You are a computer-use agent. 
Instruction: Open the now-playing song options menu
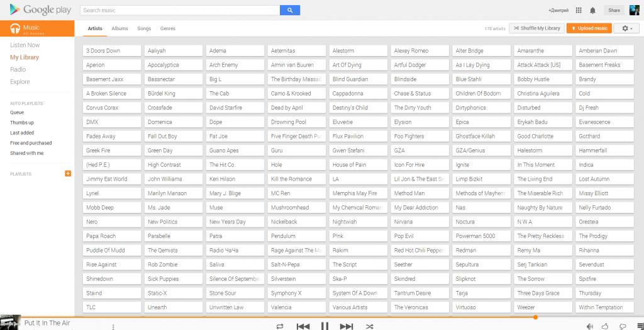113,327
